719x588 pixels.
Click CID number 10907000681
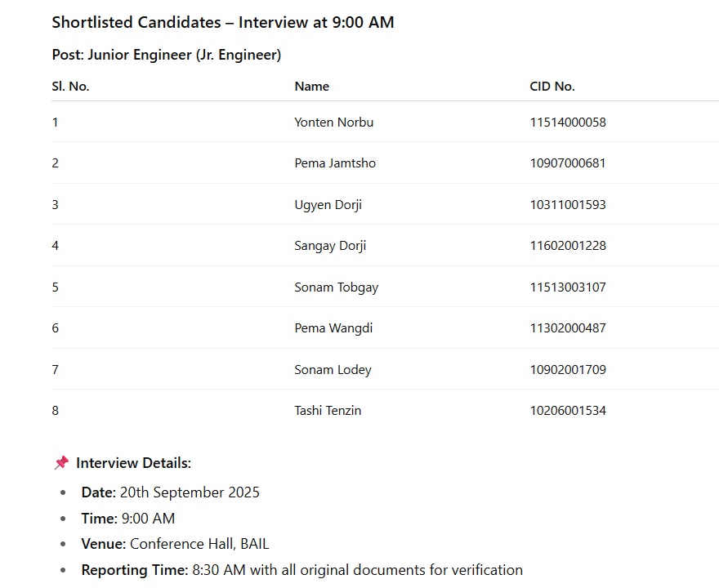pos(568,163)
